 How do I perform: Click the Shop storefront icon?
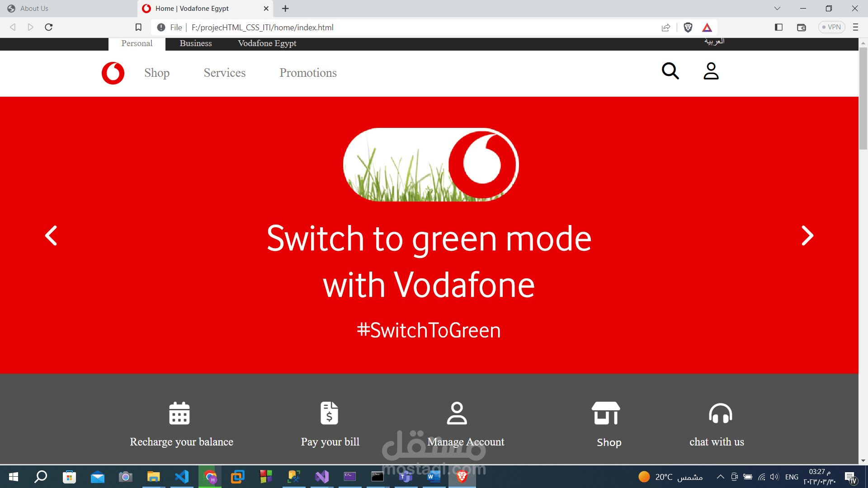(606, 413)
